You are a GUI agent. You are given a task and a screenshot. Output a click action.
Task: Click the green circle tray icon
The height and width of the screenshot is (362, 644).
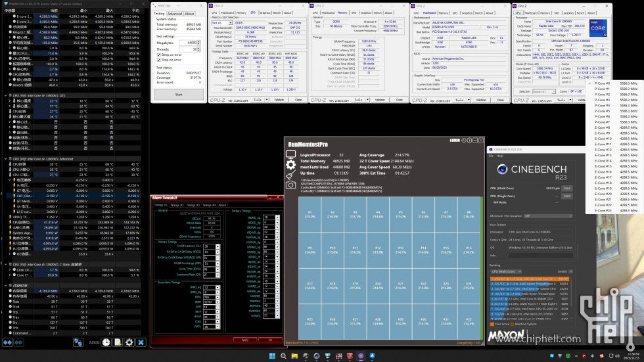pyautogui.click(x=568, y=356)
